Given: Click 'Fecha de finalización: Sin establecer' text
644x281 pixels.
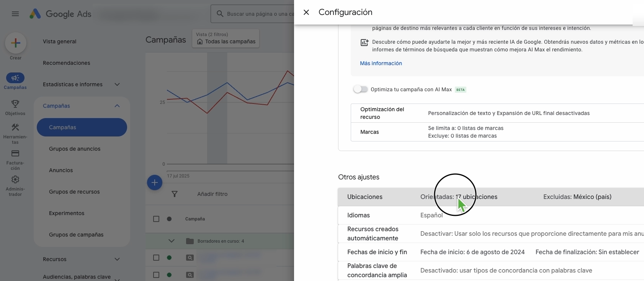Looking at the screenshot, I should tap(587, 252).
